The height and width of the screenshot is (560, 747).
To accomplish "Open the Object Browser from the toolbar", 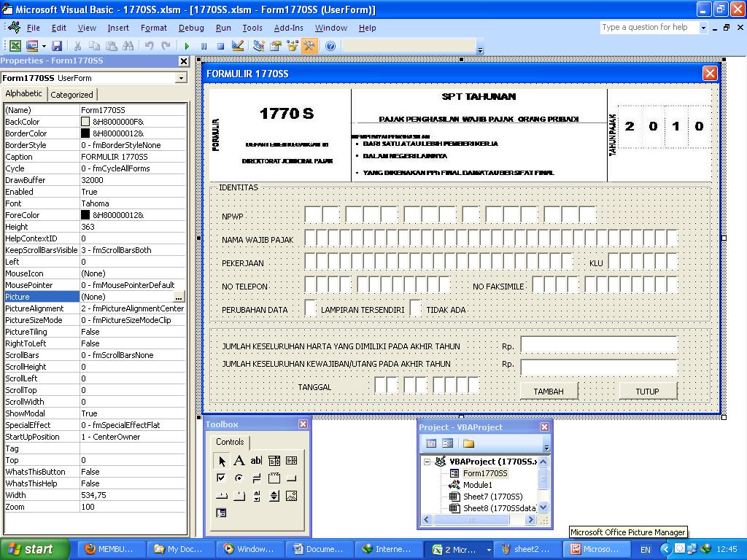I will [x=293, y=45].
